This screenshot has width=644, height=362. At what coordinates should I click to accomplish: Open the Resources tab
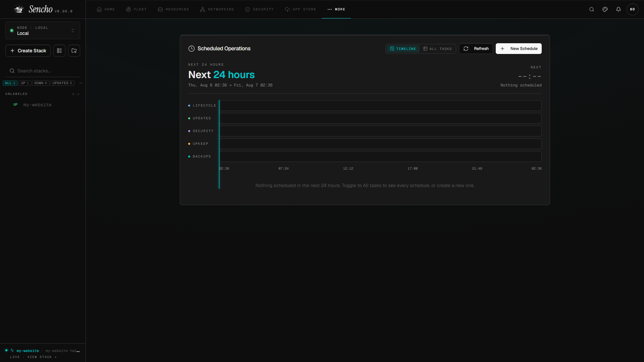coord(173,9)
